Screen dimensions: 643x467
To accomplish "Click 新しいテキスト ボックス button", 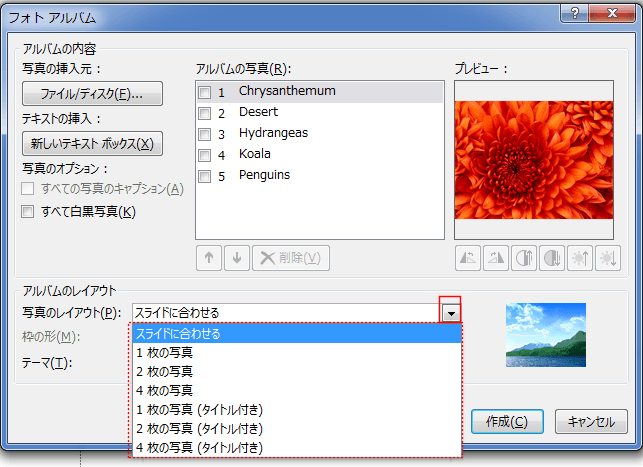I will (92, 144).
